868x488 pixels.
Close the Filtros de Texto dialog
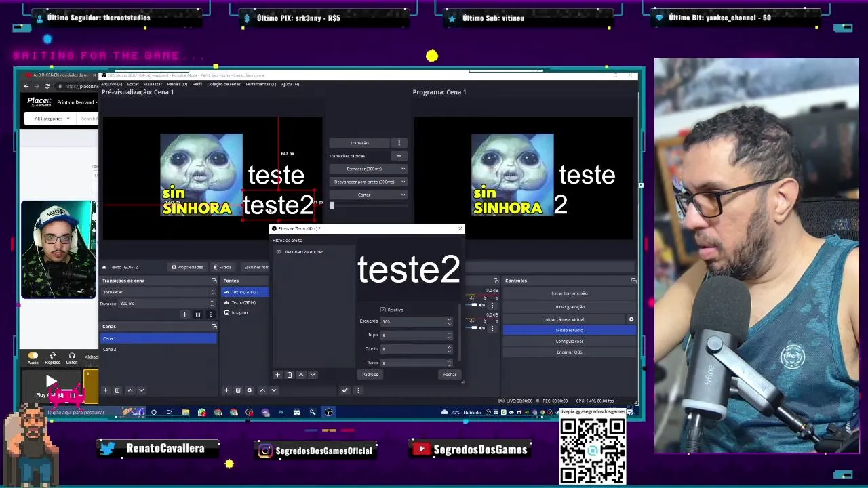460,228
